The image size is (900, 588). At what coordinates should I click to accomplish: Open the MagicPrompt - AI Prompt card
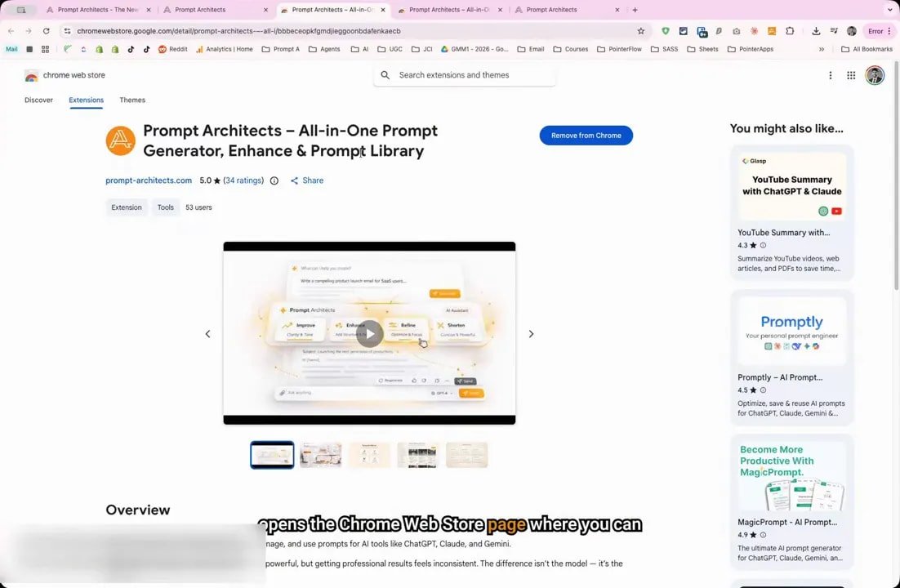(x=792, y=502)
